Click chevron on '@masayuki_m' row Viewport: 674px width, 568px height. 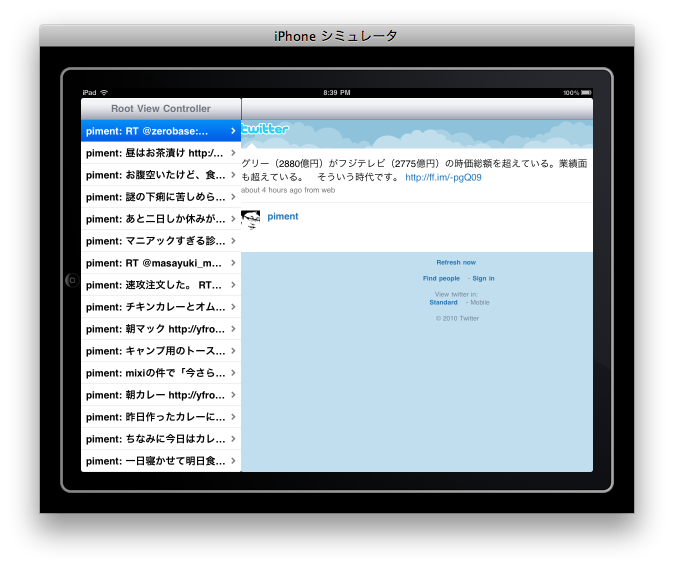pos(233,263)
